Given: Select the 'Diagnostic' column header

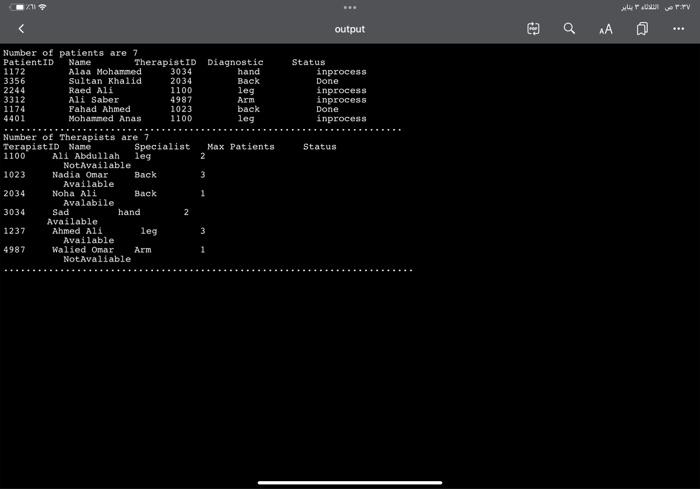Looking at the screenshot, I should pyautogui.click(x=235, y=63).
